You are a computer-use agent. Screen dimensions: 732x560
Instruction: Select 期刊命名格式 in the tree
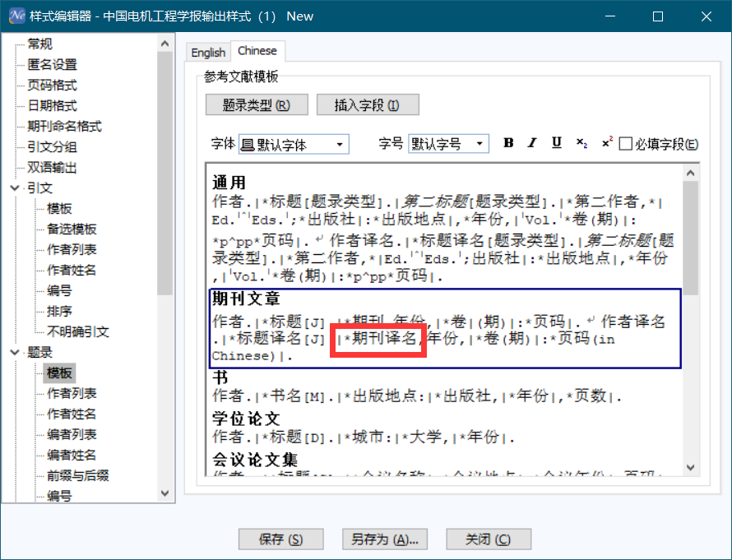[64, 126]
